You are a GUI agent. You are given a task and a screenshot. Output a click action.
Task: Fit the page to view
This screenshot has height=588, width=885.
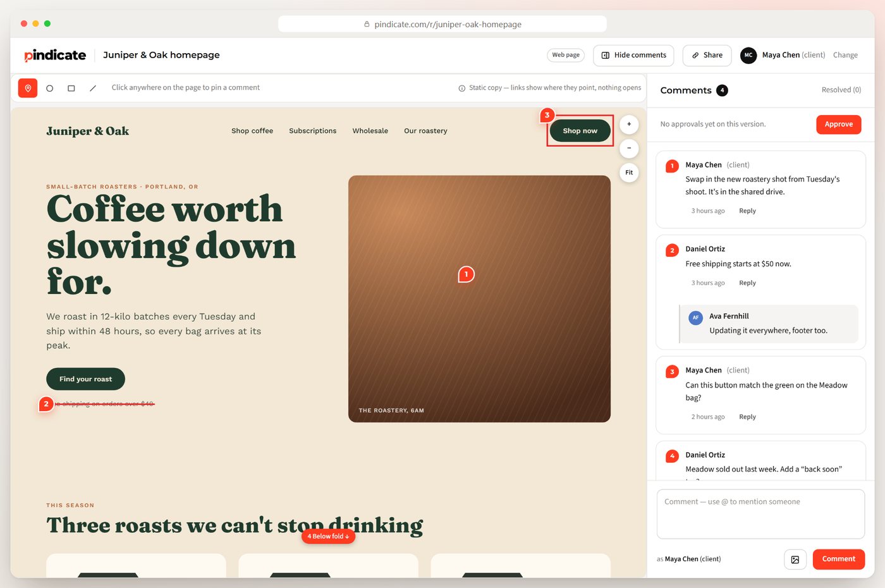coord(629,173)
